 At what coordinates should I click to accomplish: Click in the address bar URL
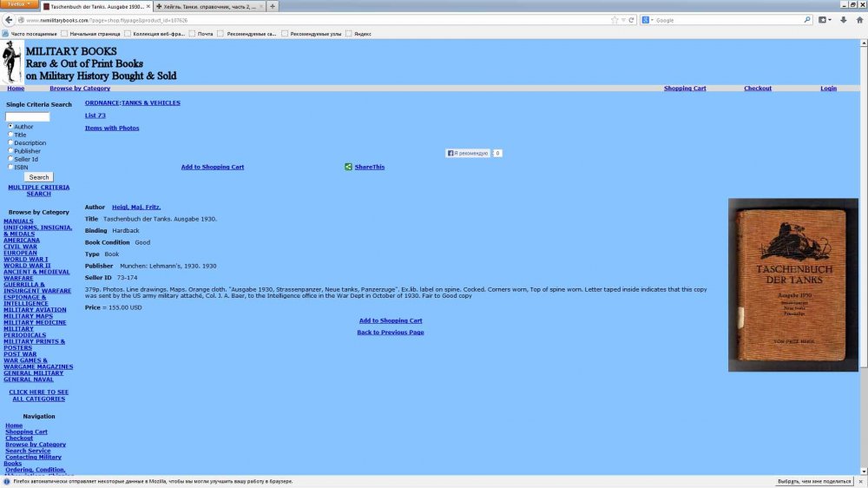(x=316, y=20)
